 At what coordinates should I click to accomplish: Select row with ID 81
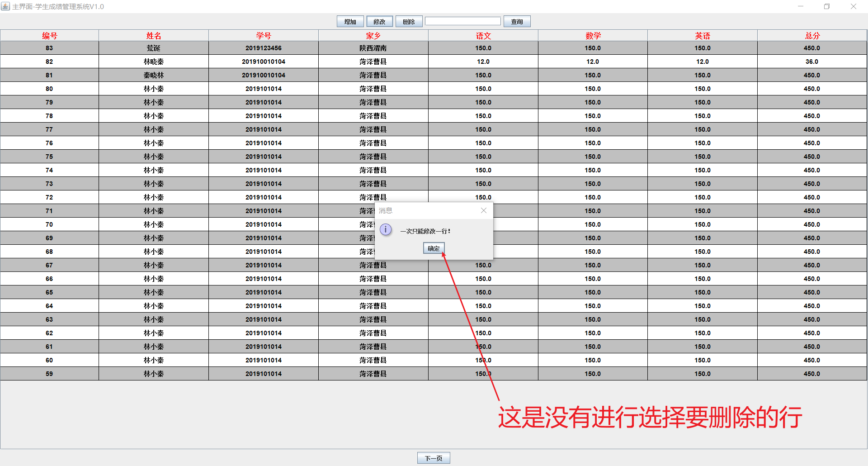(x=434, y=75)
